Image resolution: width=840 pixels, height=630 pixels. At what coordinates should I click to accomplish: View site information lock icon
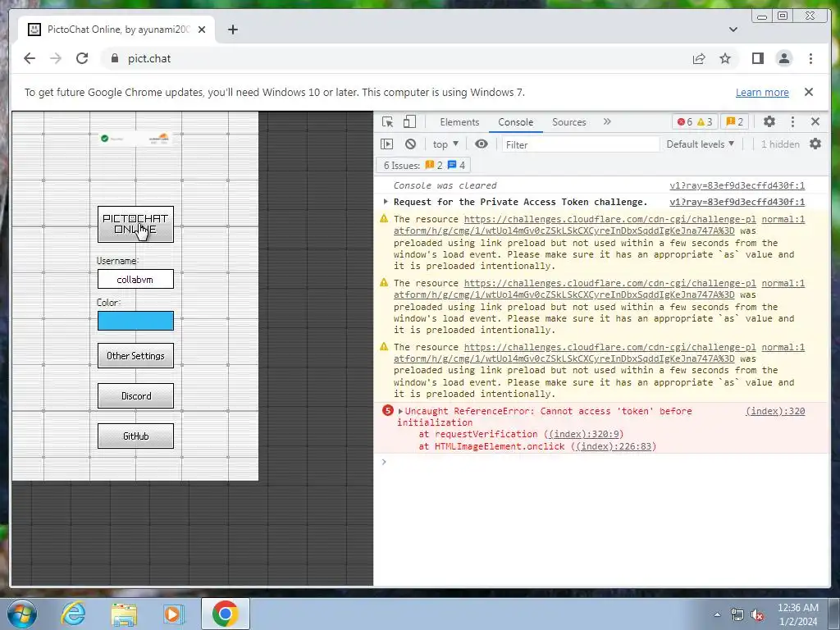114,58
